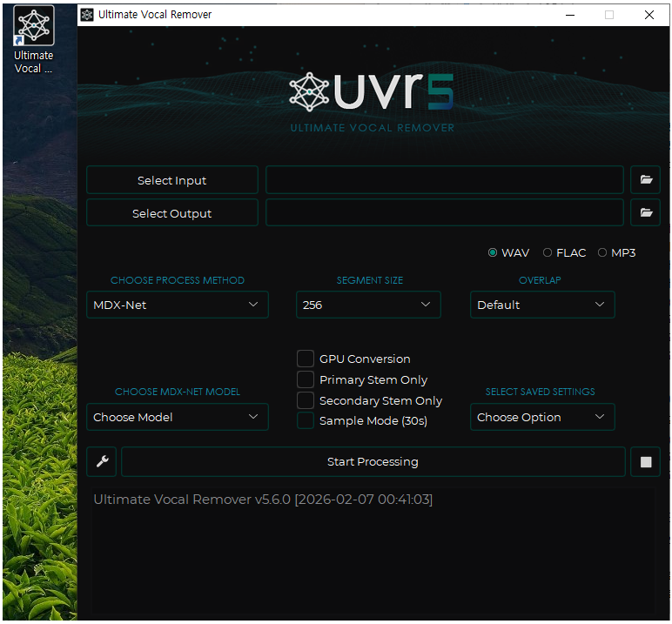Screen dimensions: 672x624
Task: Open the Choose Model dropdown
Action: coord(178,417)
